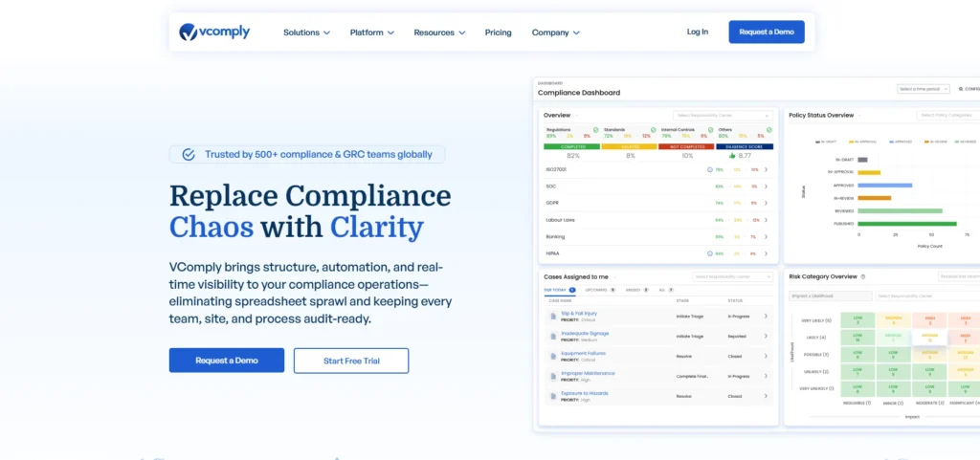This screenshot has width=980, height=460.
Task: Open the Resources menu
Action: coord(439,33)
